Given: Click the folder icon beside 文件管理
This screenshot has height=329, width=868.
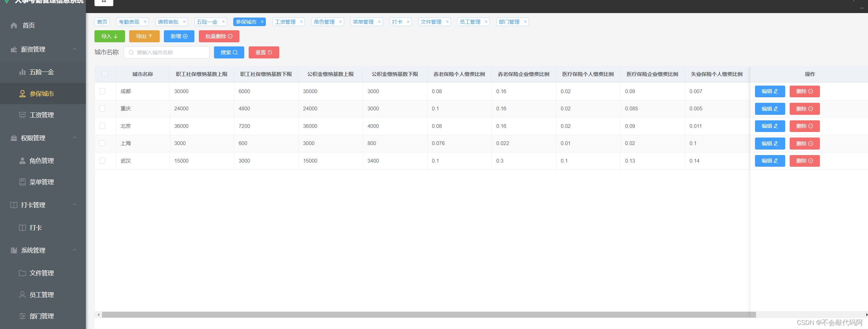Looking at the screenshot, I should click(x=22, y=273).
